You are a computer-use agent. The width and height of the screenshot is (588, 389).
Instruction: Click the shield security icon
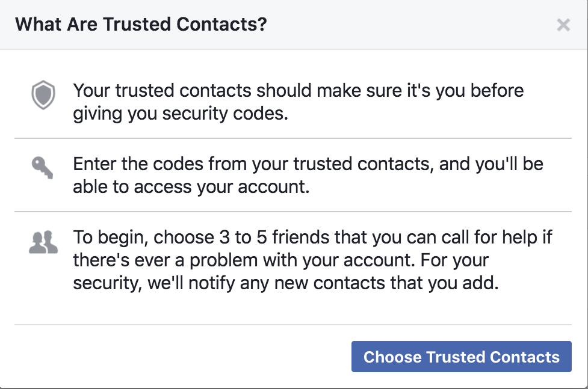coord(43,96)
